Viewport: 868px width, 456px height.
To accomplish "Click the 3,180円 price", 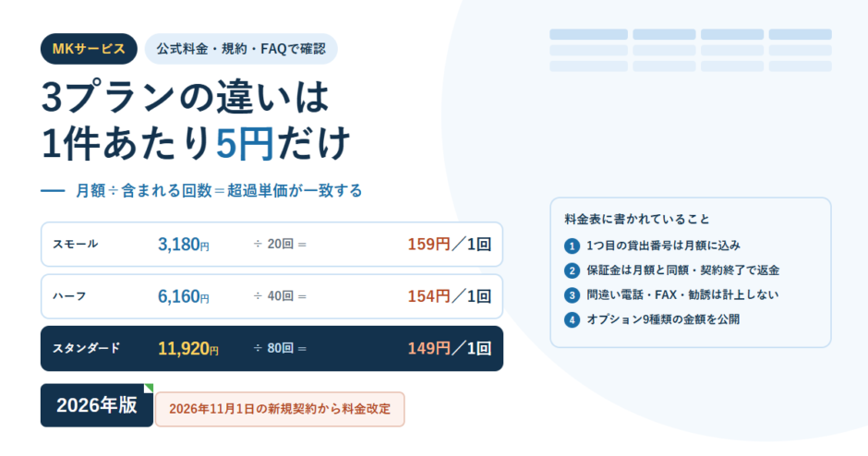I will point(183,244).
